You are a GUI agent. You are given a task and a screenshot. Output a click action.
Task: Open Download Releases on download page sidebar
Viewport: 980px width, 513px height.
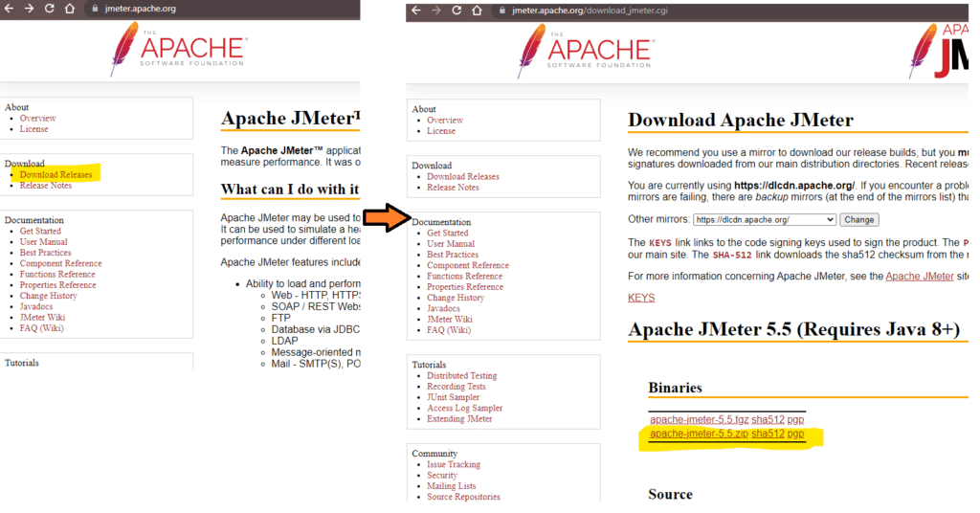pyautogui.click(x=463, y=177)
